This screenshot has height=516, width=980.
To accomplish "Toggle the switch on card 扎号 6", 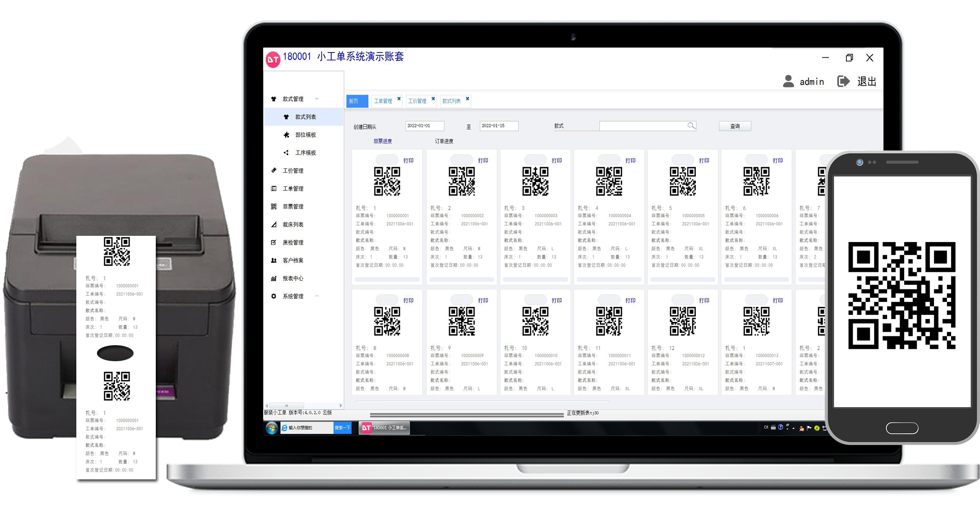I will pos(757,160).
